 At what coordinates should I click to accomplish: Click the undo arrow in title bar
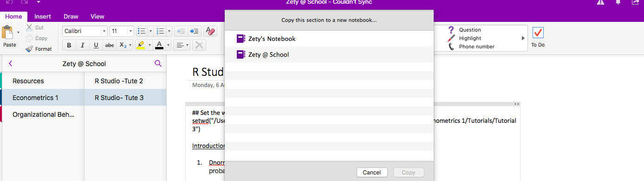(9, 2)
